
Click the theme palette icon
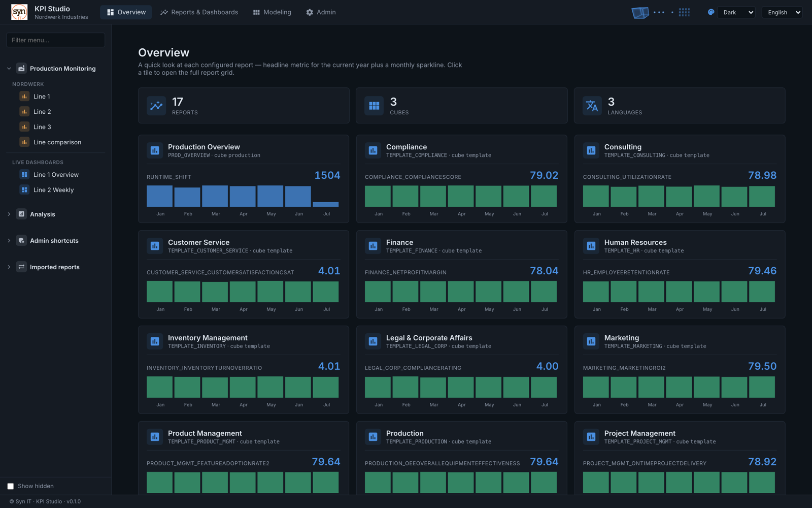(x=711, y=12)
